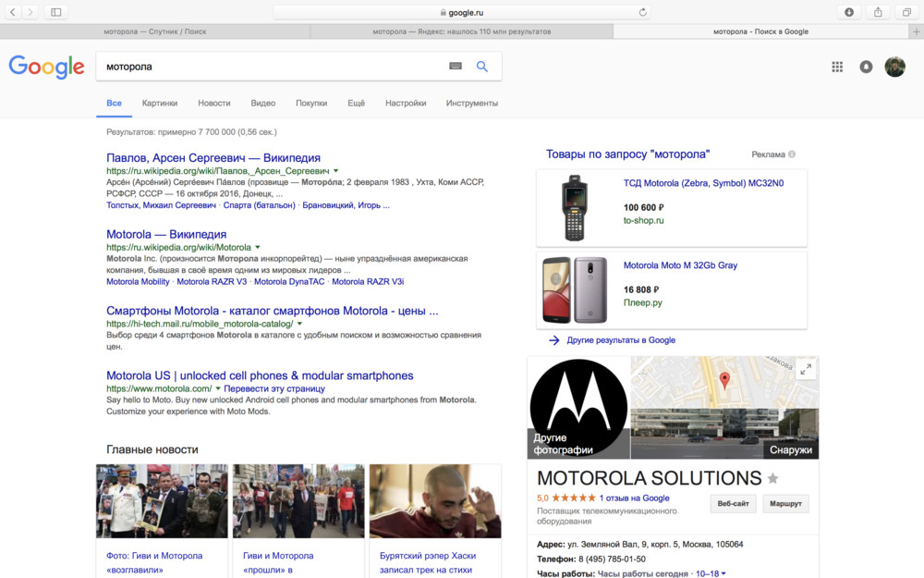This screenshot has height=578, width=924.
Task: Click the Веб-сайт button
Action: coord(733,504)
